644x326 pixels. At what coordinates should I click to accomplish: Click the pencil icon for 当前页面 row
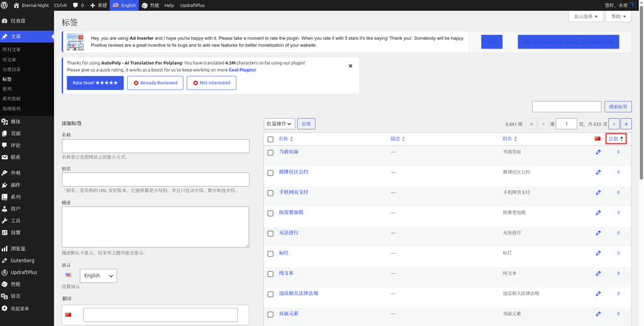coord(598,152)
